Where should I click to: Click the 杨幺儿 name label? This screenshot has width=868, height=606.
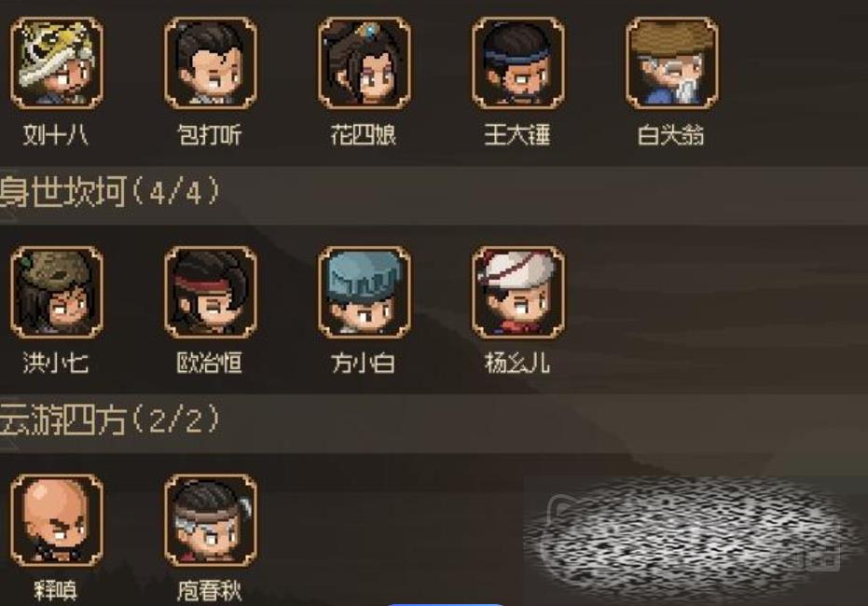pos(517,363)
